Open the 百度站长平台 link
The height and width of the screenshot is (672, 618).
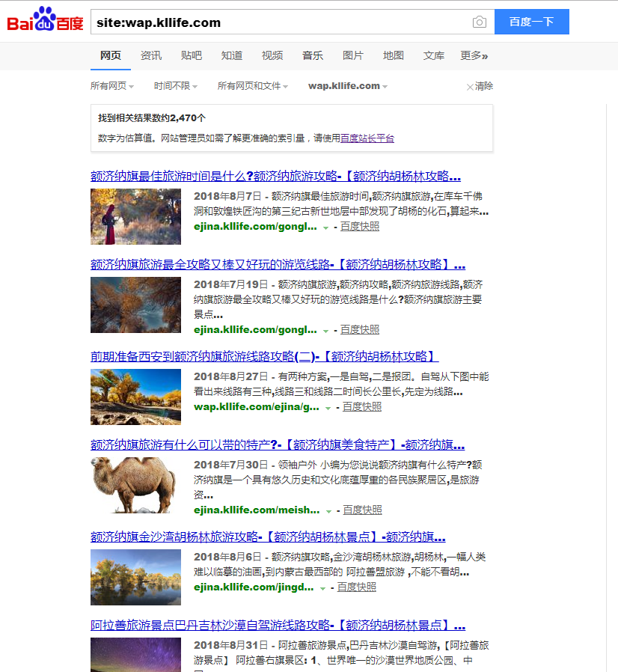[367, 138]
